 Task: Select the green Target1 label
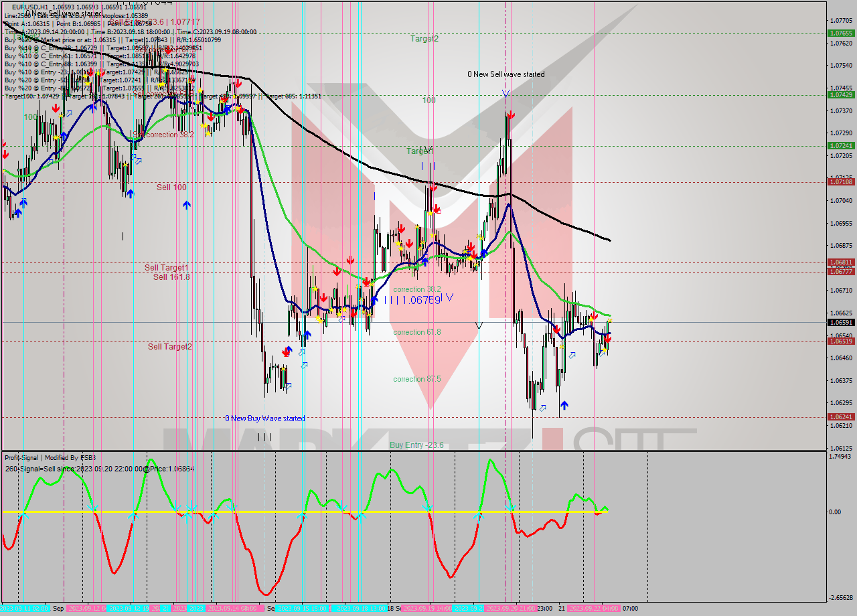[x=420, y=151]
